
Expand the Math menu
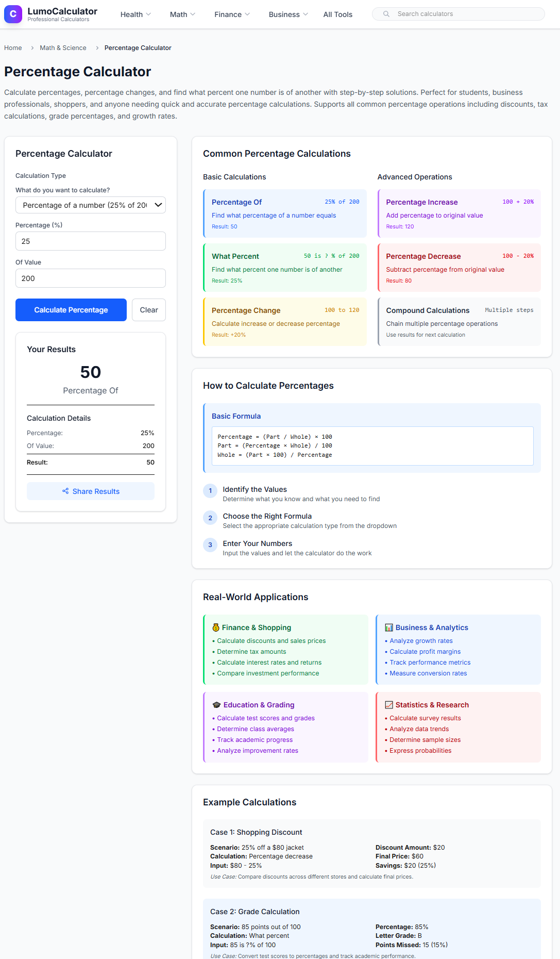point(182,14)
